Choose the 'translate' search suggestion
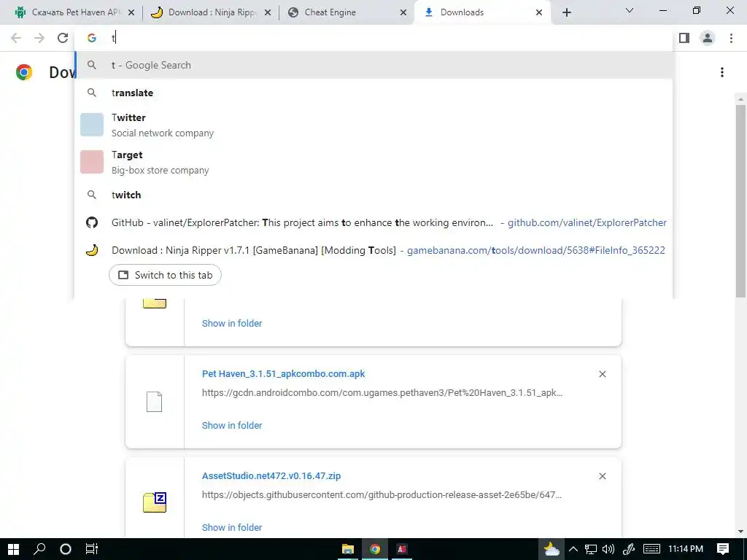747x560 pixels. [374, 93]
